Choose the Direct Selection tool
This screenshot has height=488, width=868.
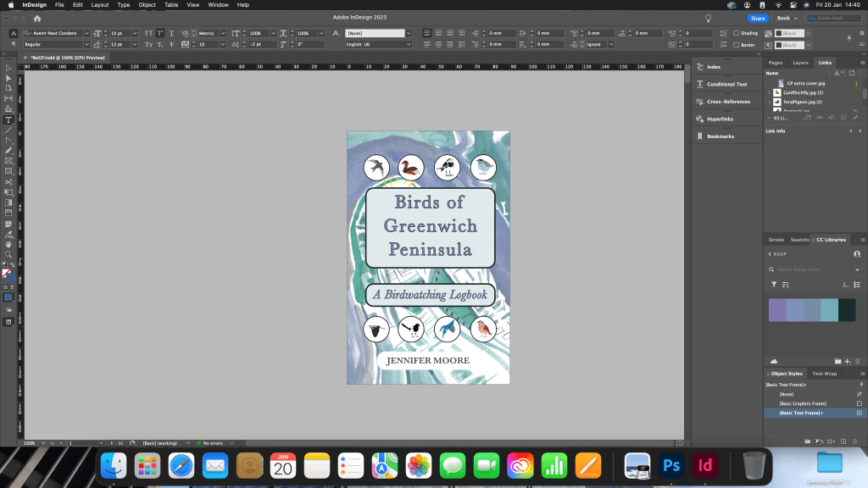pos(8,78)
